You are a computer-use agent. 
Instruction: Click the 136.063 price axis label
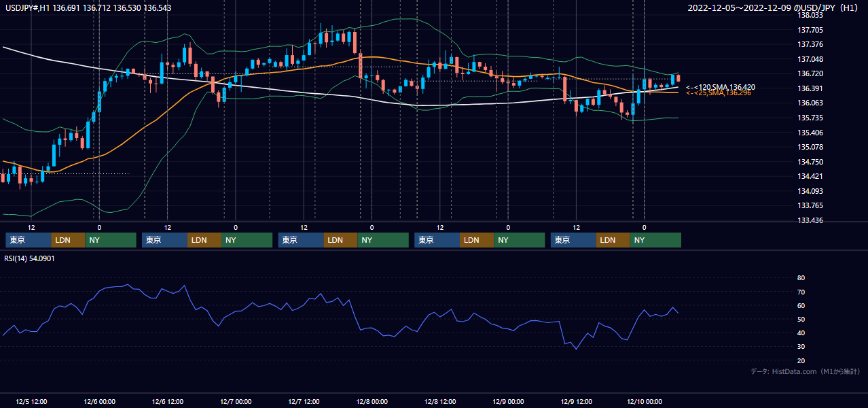[x=810, y=103]
